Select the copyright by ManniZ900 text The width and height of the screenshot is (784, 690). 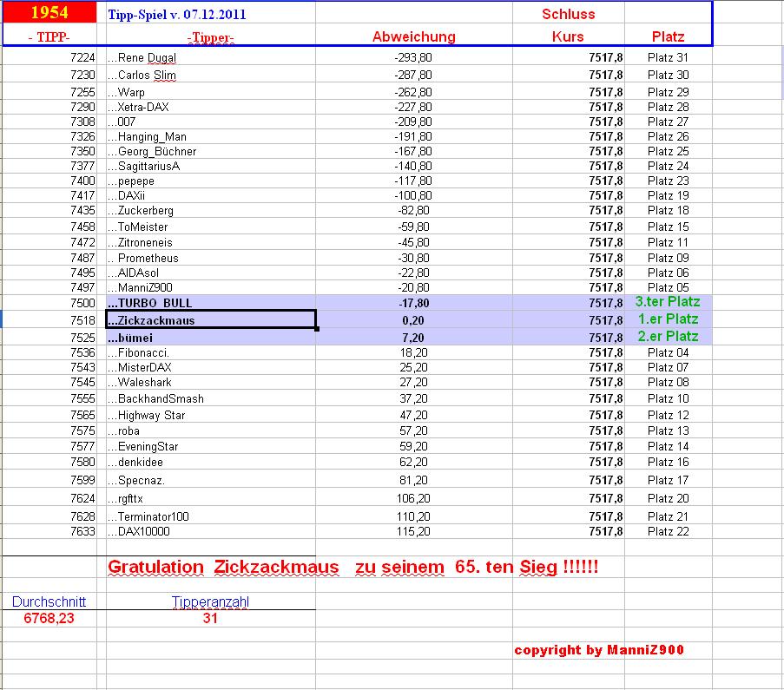(599, 649)
